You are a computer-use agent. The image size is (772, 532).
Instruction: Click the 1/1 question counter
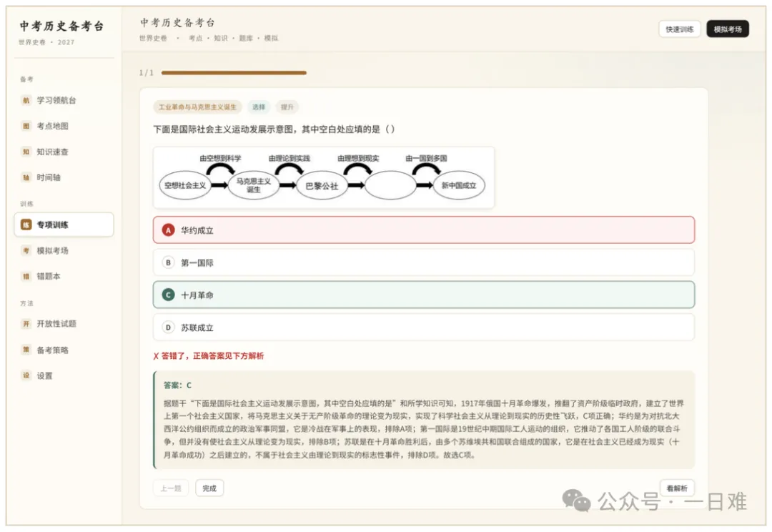[147, 73]
